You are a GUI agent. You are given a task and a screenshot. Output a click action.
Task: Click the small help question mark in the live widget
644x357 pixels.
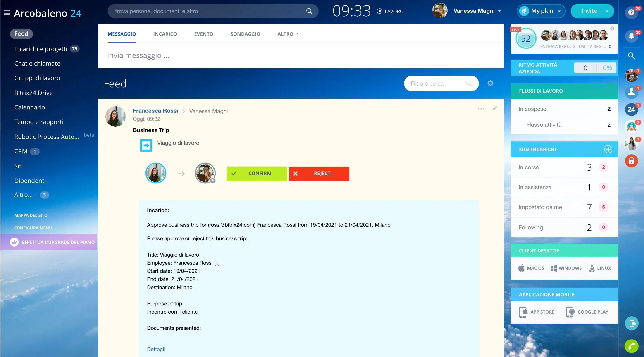click(612, 29)
